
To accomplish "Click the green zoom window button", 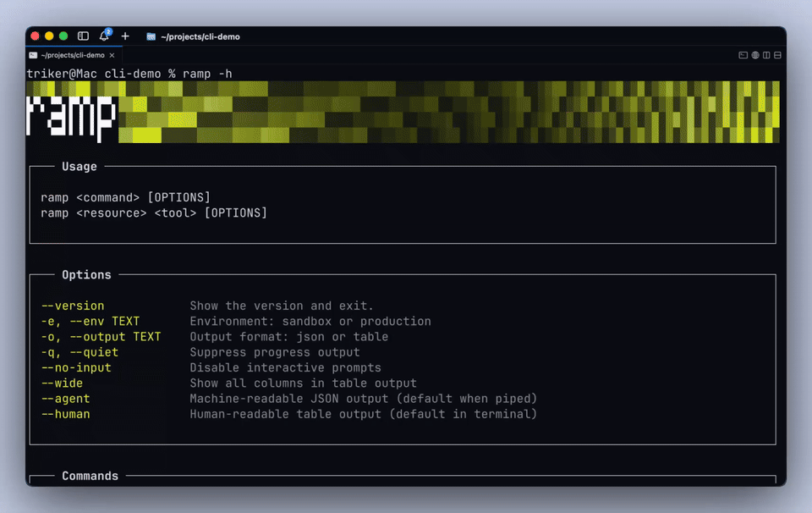I will (63, 36).
